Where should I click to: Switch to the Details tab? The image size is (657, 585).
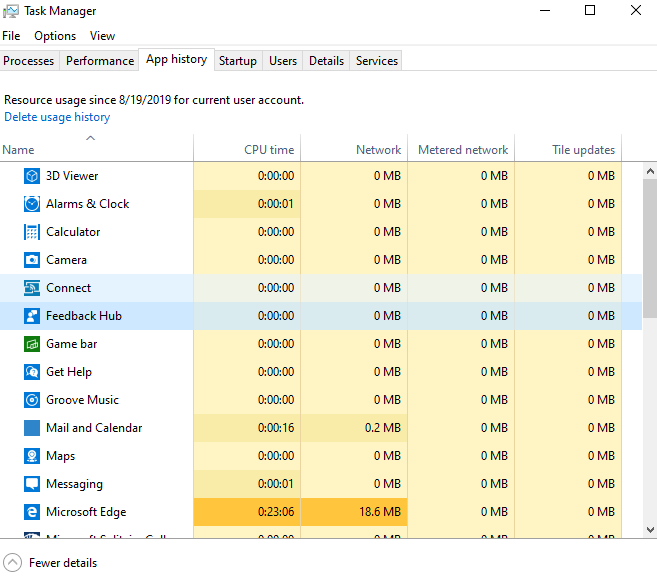point(326,61)
